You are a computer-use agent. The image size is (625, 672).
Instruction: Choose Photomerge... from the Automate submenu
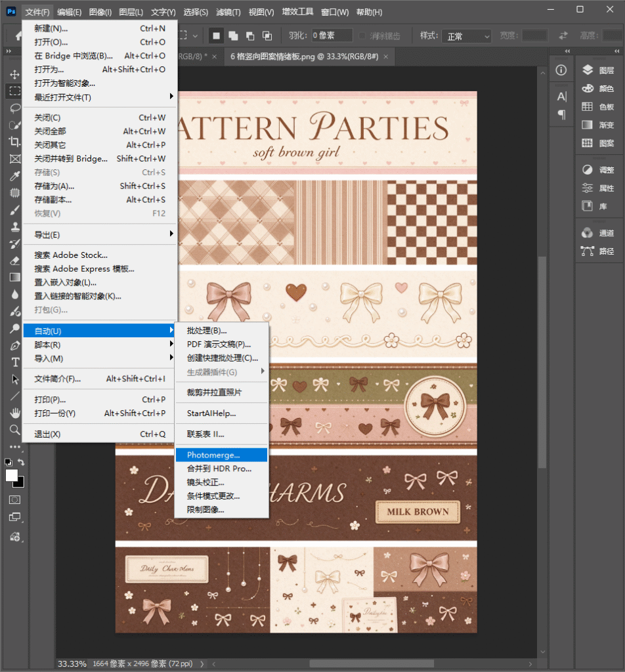221,455
